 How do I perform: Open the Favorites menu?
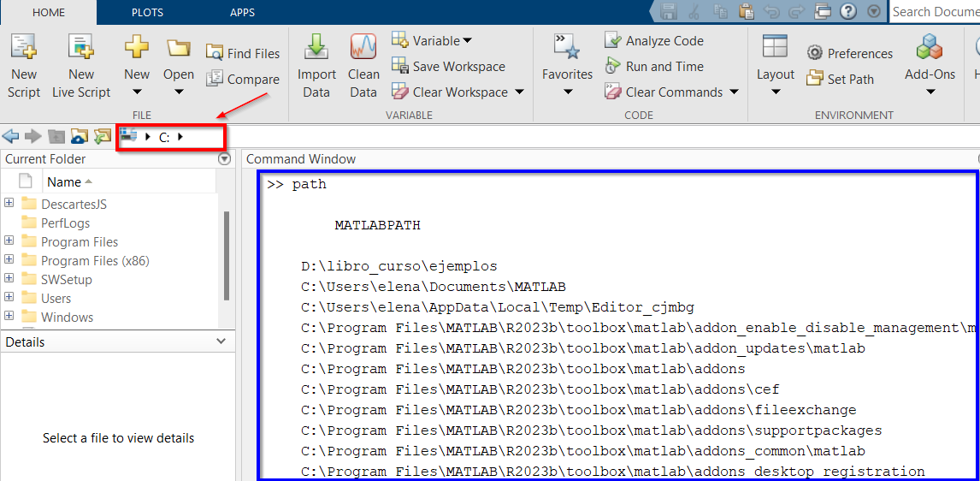pyautogui.click(x=567, y=66)
